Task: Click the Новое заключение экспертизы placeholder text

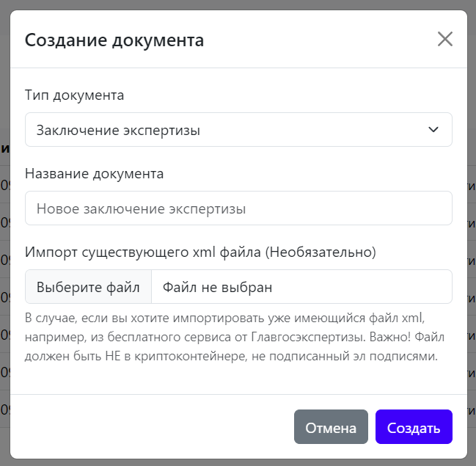Action: [x=141, y=209]
